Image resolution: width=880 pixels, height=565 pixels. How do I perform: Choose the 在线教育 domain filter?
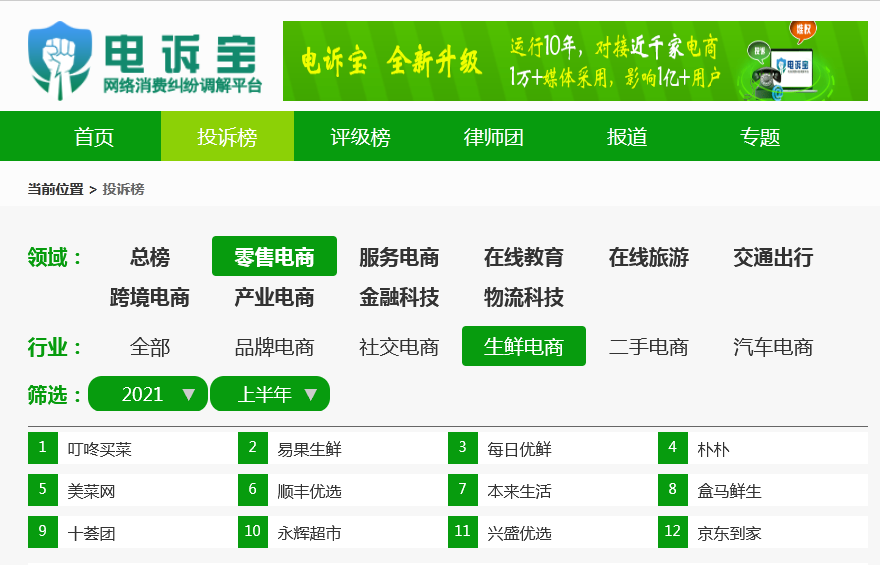pos(524,257)
